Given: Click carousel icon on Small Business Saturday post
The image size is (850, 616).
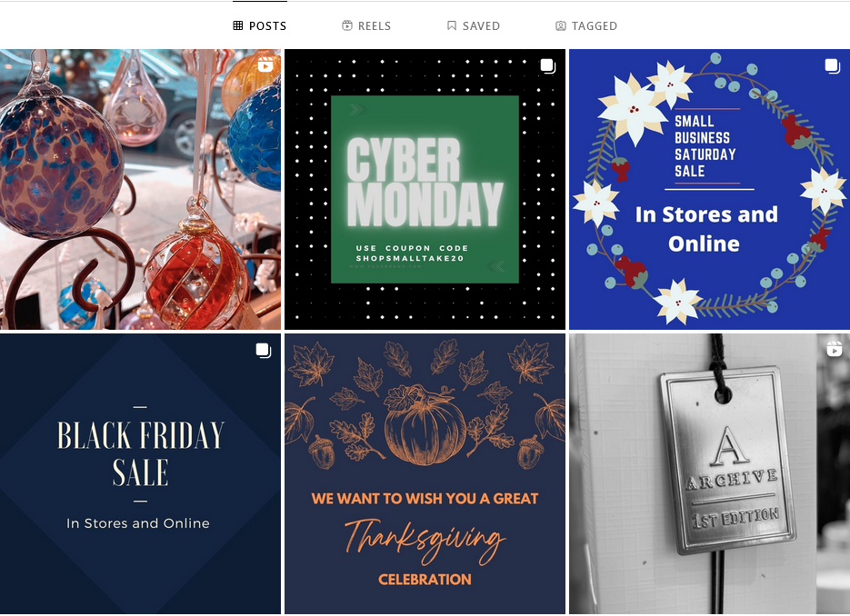Looking at the screenshot, I should [x=833, y=66].
